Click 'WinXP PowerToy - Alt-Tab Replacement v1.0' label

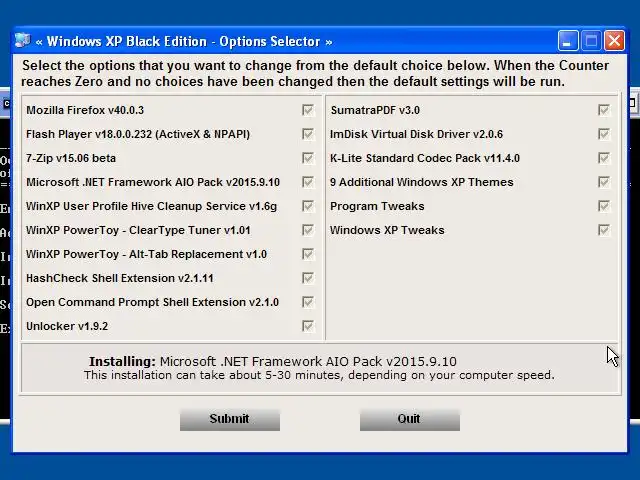tap(147, 254)
